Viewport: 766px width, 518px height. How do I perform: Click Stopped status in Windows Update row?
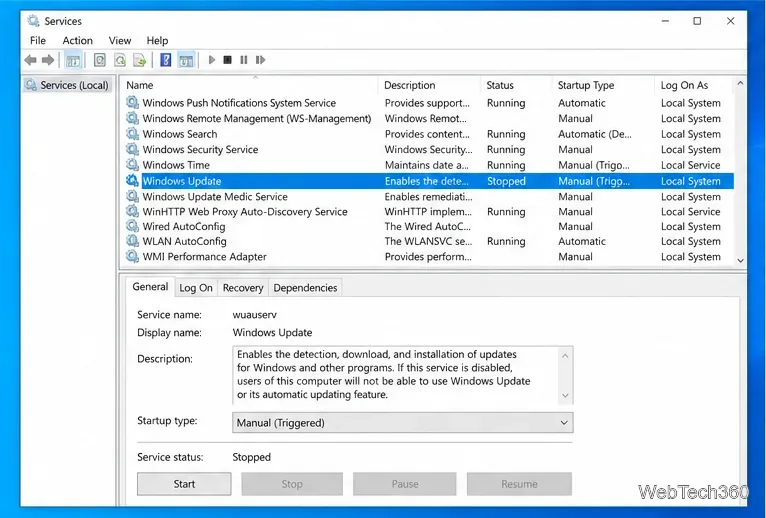point(506,181)
